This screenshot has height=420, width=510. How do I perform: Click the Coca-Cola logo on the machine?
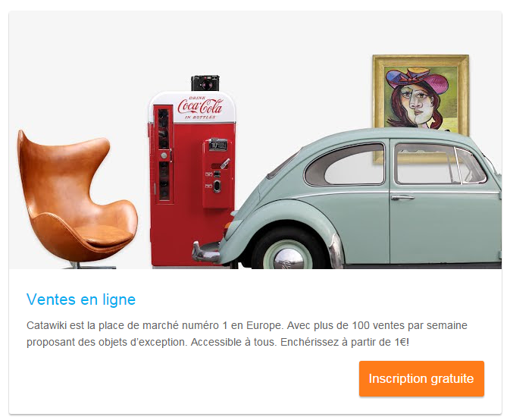click(200, 107)
